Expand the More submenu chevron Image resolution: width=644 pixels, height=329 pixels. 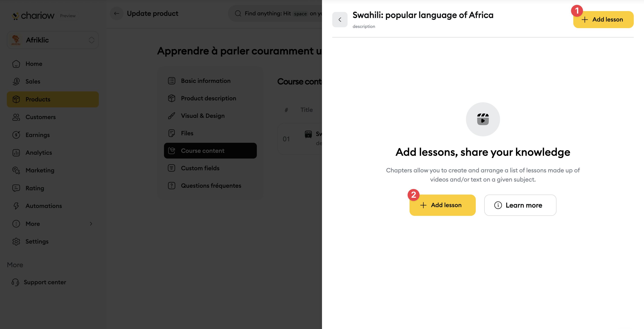[x=91, y=224]
